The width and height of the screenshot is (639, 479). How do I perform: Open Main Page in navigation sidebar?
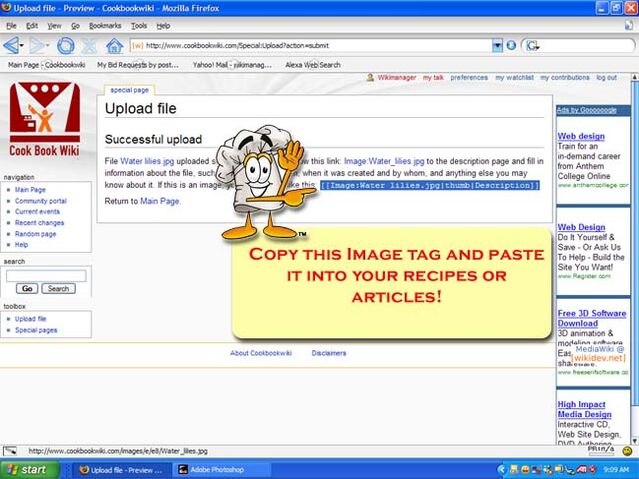point(30,190)
